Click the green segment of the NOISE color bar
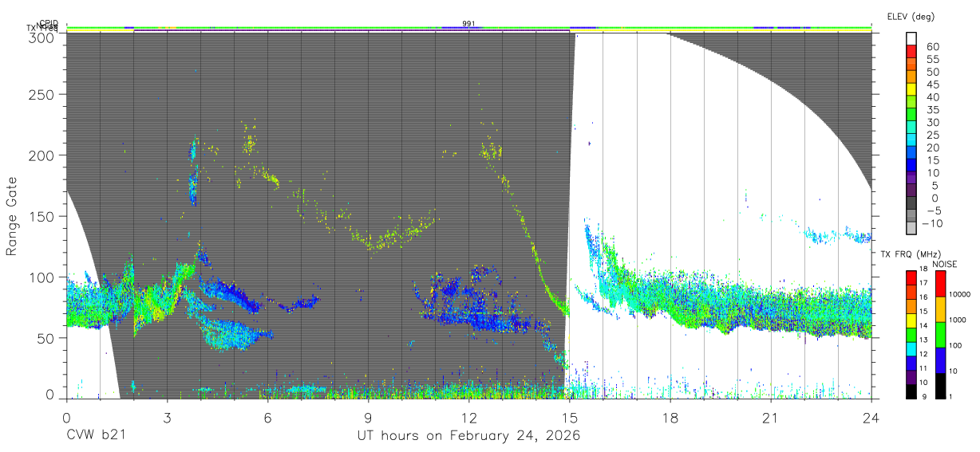This screenshot has width=980, height=452. pyautogui.click(x=940, y=335)
